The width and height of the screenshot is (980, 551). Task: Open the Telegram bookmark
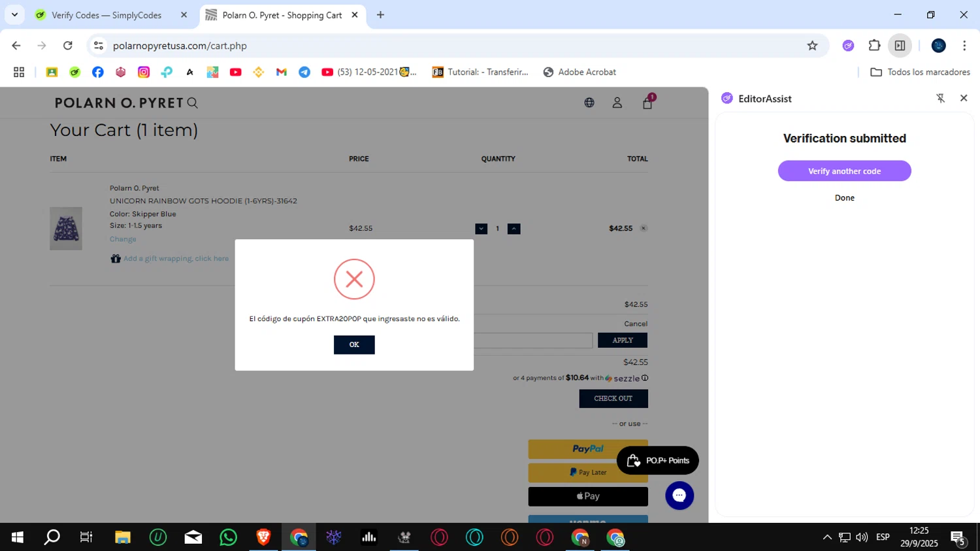point(304,72)
